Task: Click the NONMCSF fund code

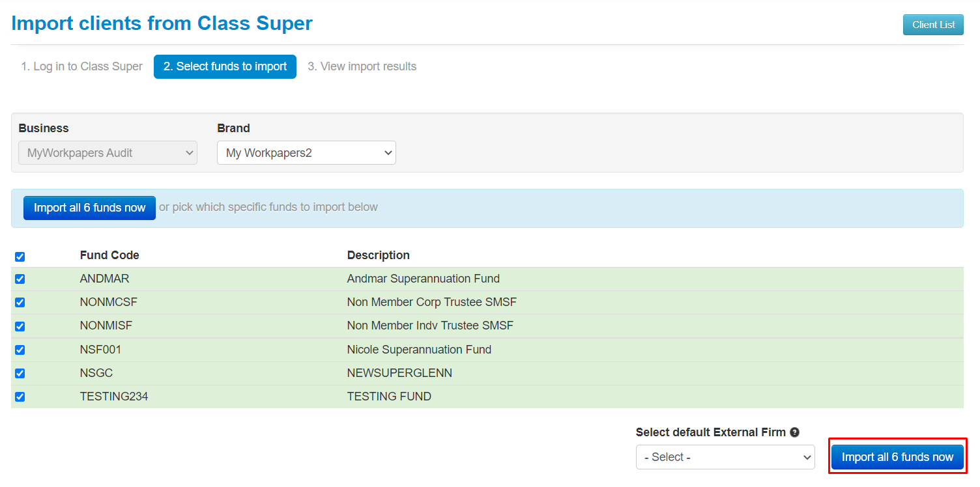Action: point(109,302)
